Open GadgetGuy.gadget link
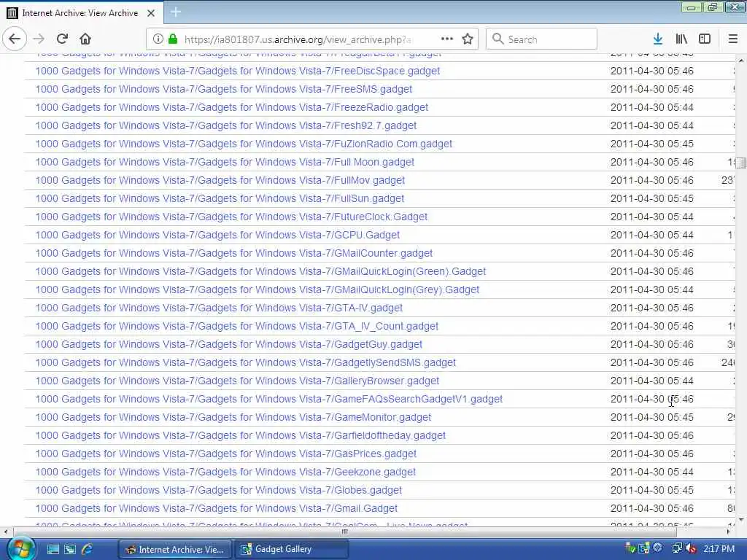Viewport: 747px width, 560px height. point(228,344)
